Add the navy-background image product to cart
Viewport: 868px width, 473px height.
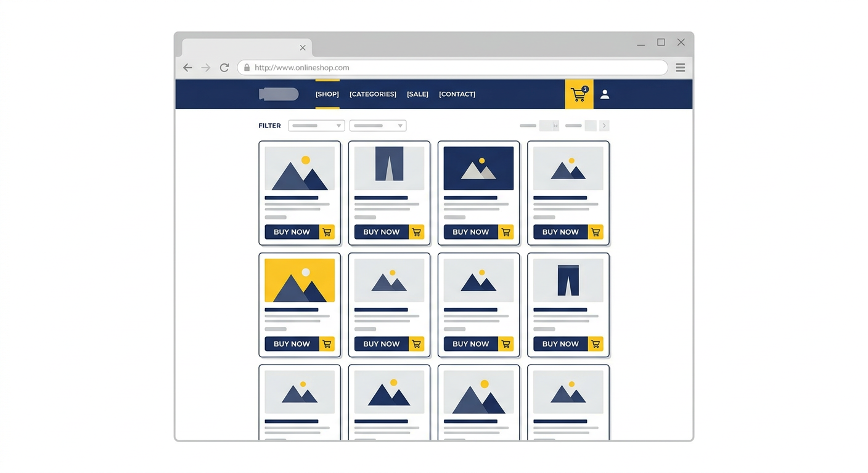(x=506, y=232)
